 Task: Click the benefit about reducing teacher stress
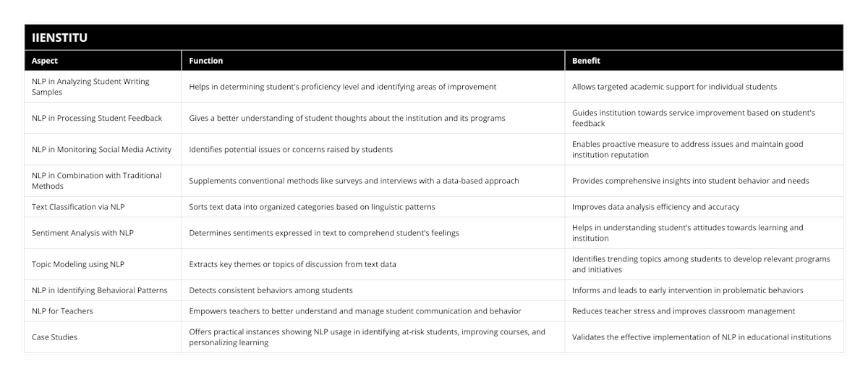[x=684, y=311]
